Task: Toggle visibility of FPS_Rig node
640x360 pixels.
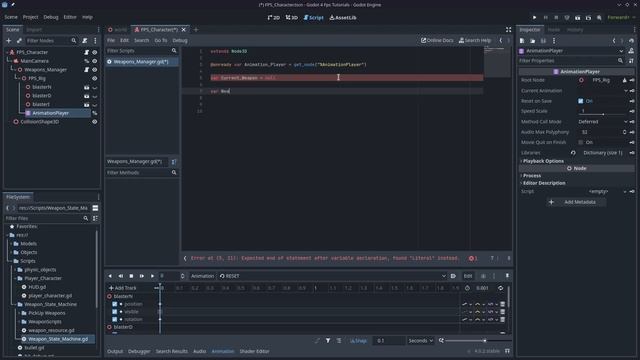Action: click(x=95, y=78)
